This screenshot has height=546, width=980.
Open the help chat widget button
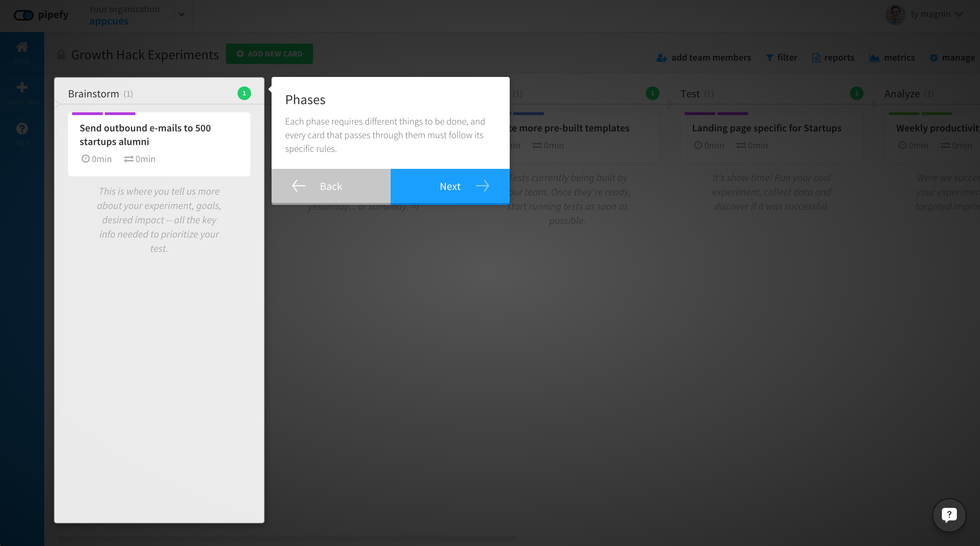point(949,515)
